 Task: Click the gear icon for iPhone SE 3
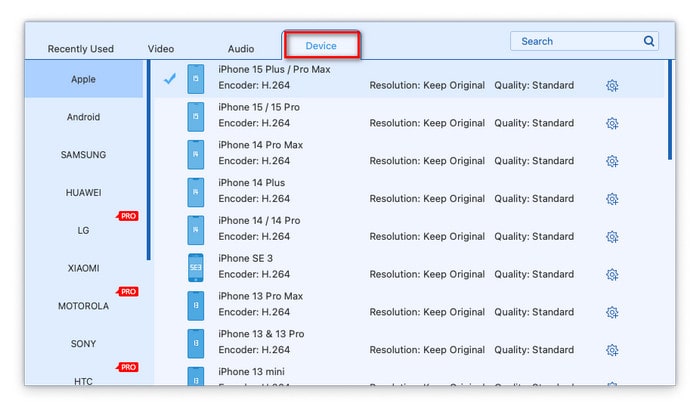(x=612, y=275)
